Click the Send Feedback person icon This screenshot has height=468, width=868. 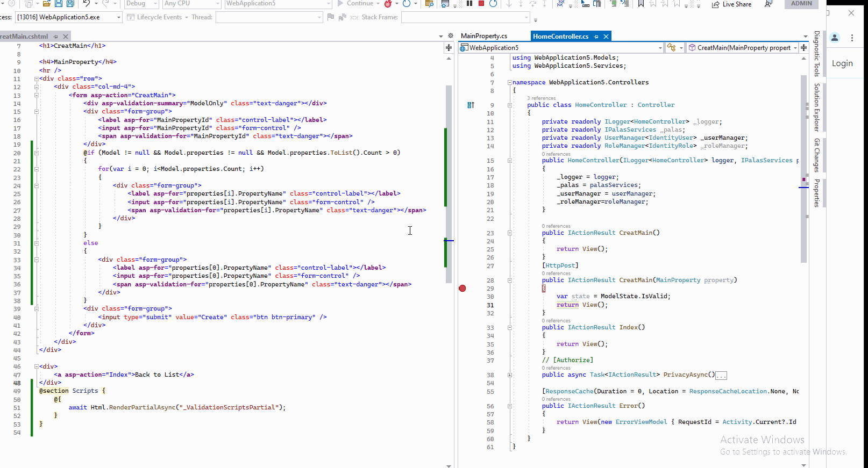[x=769, y=4]
